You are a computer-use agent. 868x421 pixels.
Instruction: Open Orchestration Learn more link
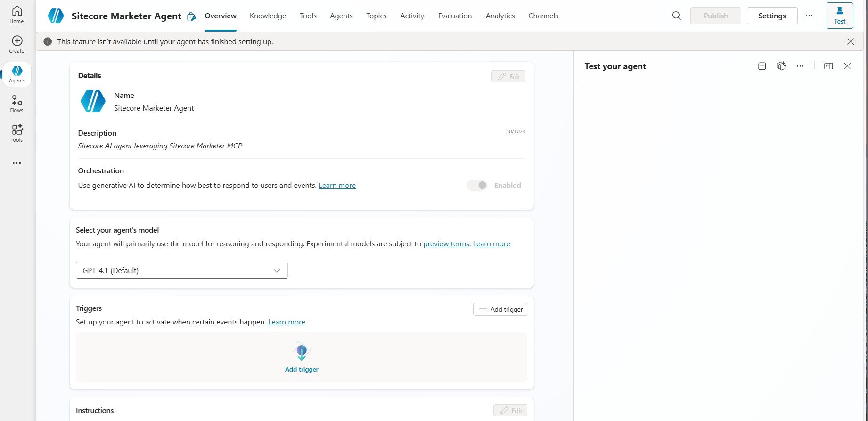pyautogui.click(x=337, y=185)
